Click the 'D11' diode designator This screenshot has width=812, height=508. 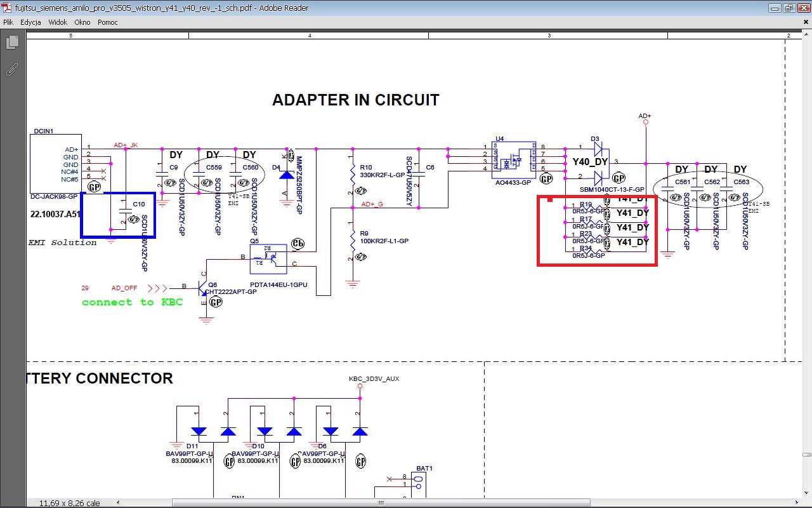192,446
